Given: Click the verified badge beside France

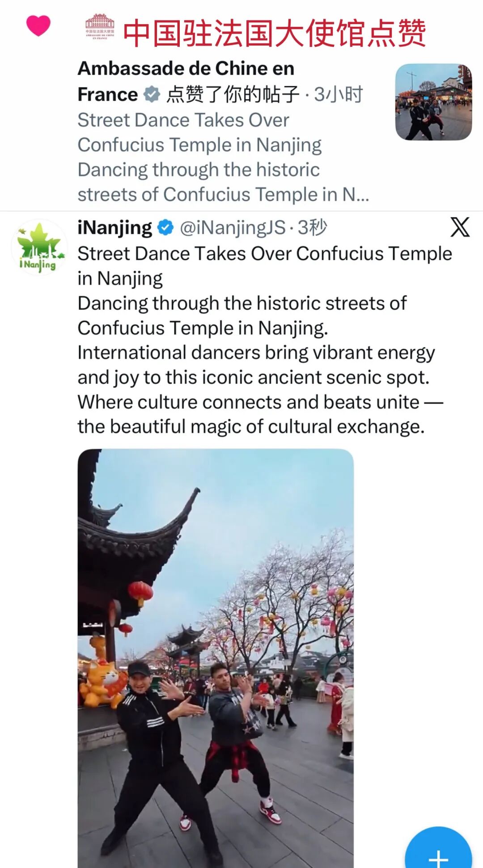Looking at the screenshot, I should pos(152,94).
